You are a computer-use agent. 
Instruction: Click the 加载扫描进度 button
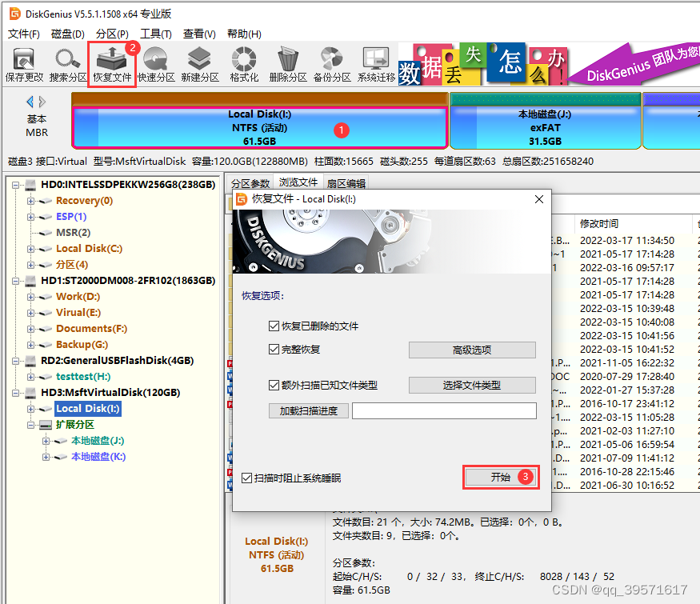tap(309, 410)
